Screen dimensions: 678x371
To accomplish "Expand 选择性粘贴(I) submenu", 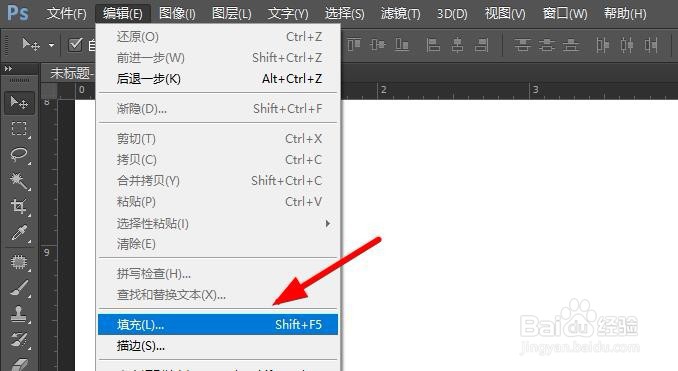I will click(218, 224).
